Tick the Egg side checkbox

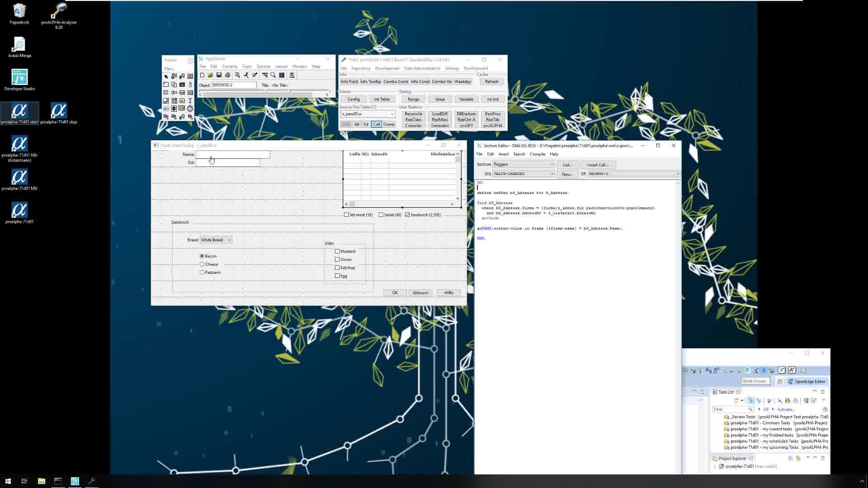point(337,276)
